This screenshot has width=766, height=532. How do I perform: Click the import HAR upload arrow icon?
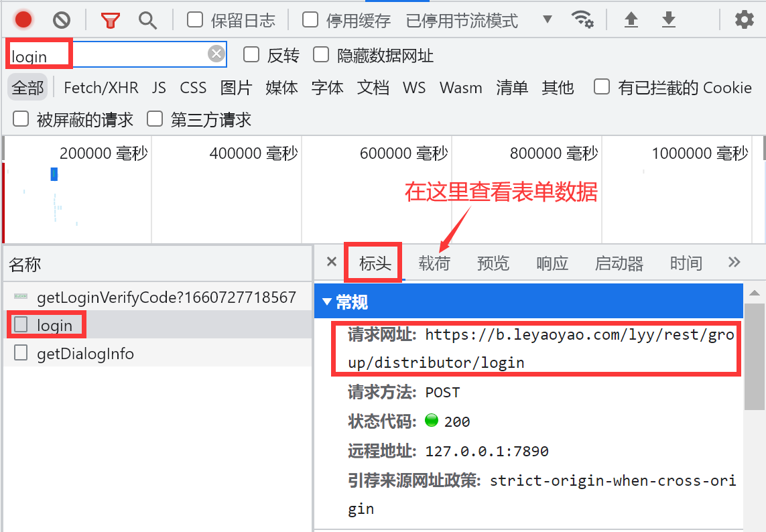point(631,20)
